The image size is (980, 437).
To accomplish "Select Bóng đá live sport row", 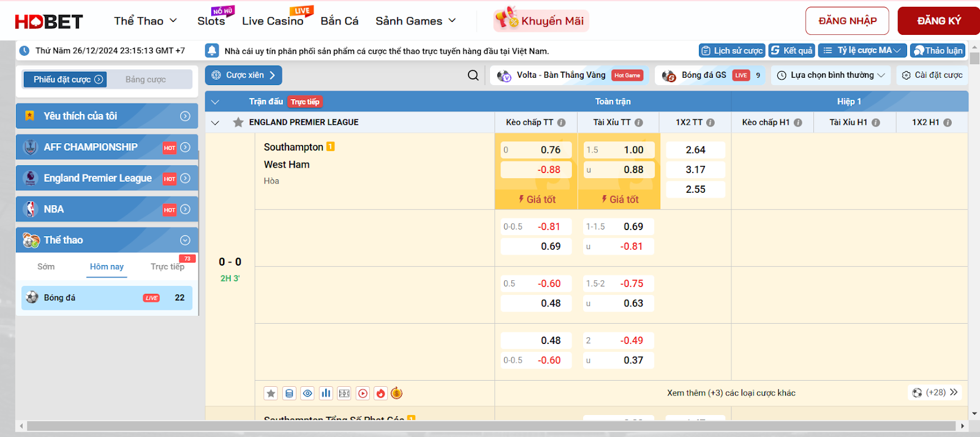I will click(x=107, y=298).
